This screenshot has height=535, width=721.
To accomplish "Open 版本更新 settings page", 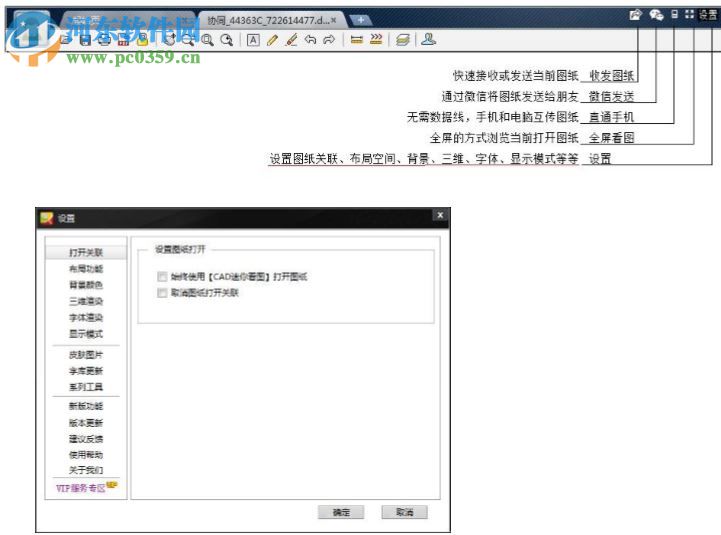I will coord(86,423).
